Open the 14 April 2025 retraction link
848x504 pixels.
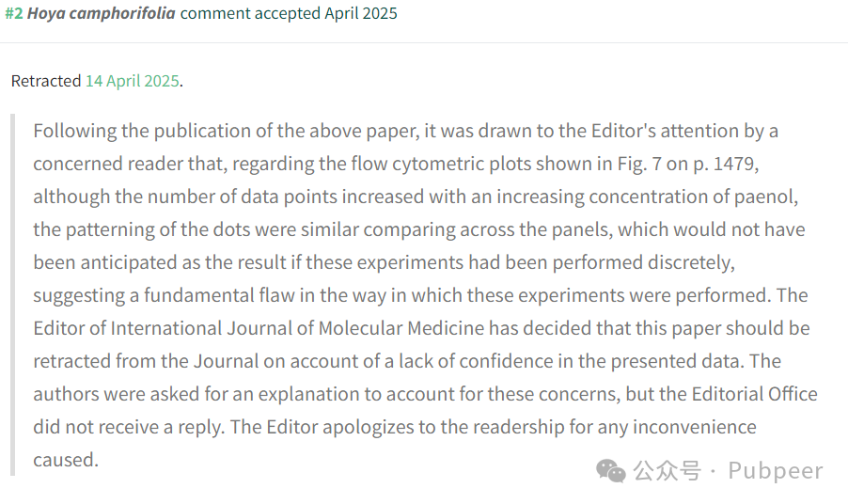click(x=132, y=81)
